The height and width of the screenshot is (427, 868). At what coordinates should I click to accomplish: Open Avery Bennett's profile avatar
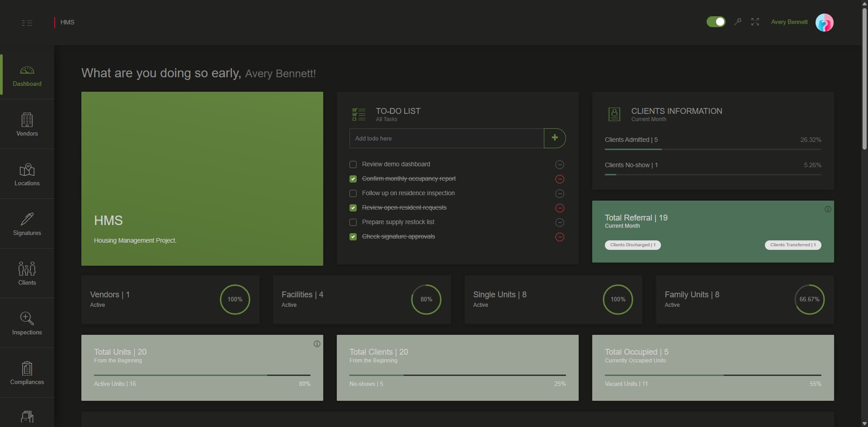point(825,22)
